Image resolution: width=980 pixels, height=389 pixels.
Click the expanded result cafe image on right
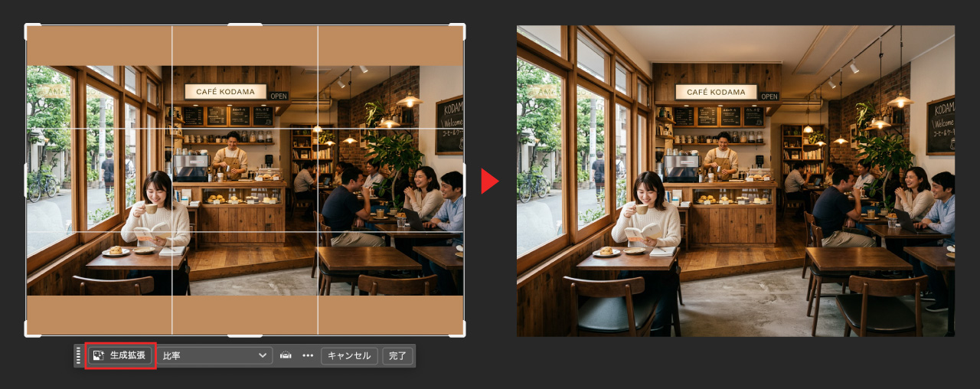[x=736, y=181]
